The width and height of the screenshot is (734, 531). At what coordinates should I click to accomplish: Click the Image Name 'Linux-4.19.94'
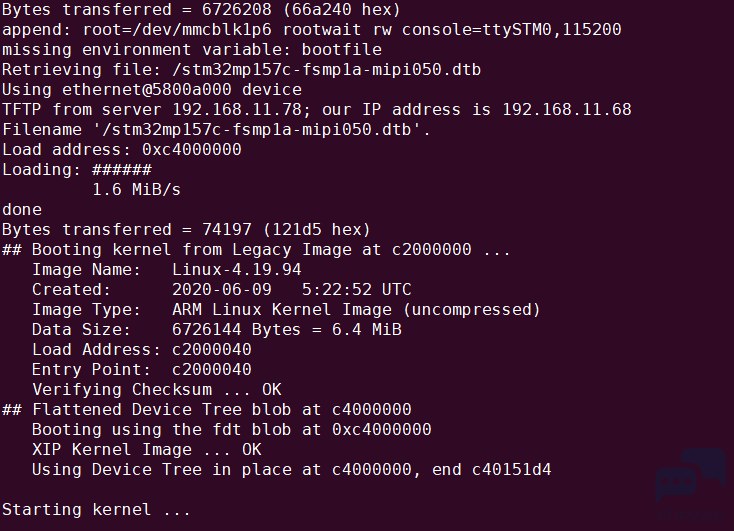pyautogui.click(x=236, y=270)
